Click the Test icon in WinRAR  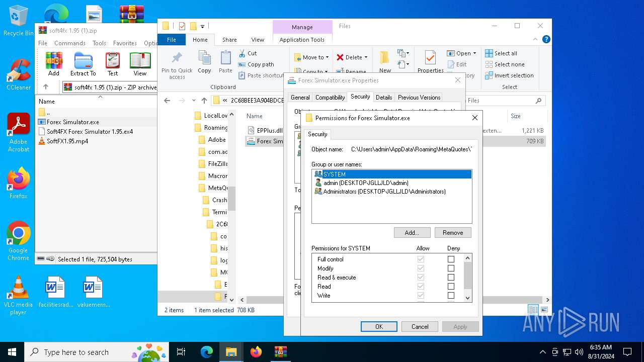coord(113,64)
